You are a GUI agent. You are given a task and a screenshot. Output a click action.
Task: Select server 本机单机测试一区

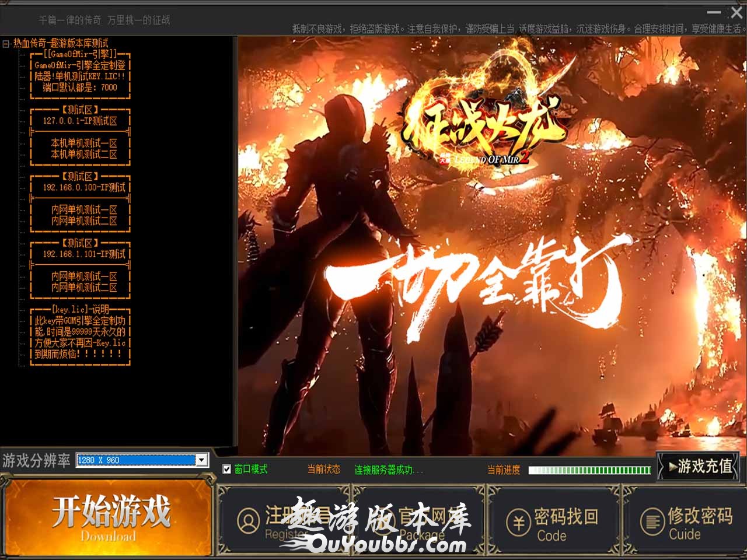point(84,143)
